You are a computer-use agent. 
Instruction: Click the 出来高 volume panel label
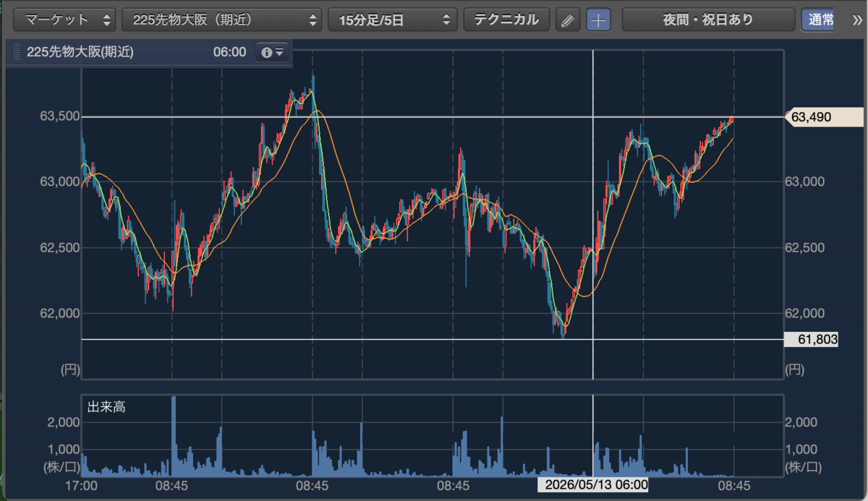coord(106,408)
